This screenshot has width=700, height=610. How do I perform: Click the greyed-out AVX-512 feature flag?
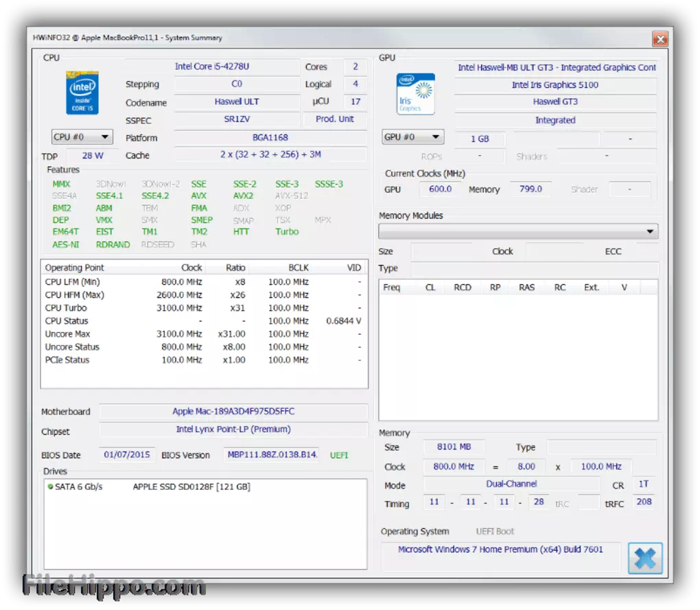[292, 196]
